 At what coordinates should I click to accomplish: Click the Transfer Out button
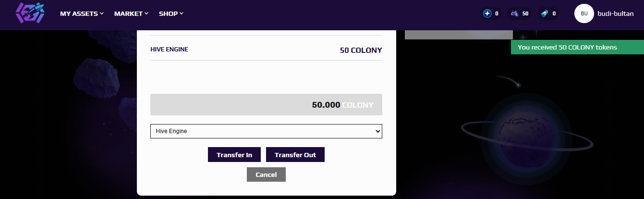295,155
